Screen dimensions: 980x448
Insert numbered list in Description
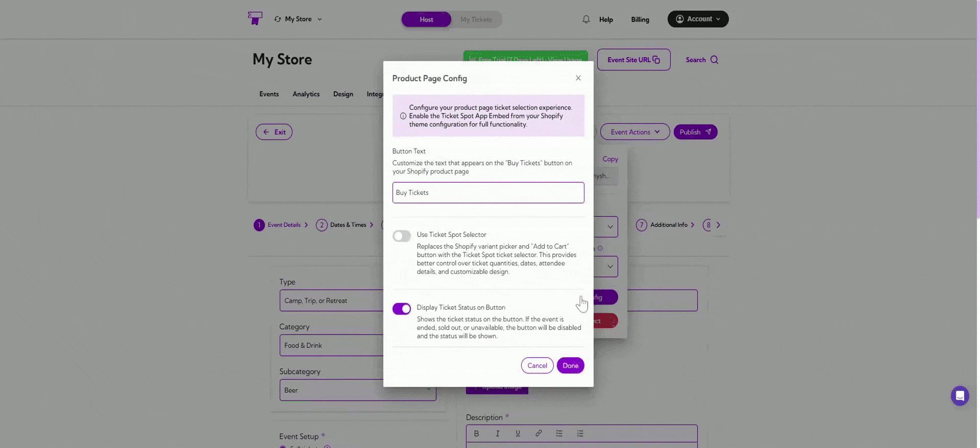[580, 433]
